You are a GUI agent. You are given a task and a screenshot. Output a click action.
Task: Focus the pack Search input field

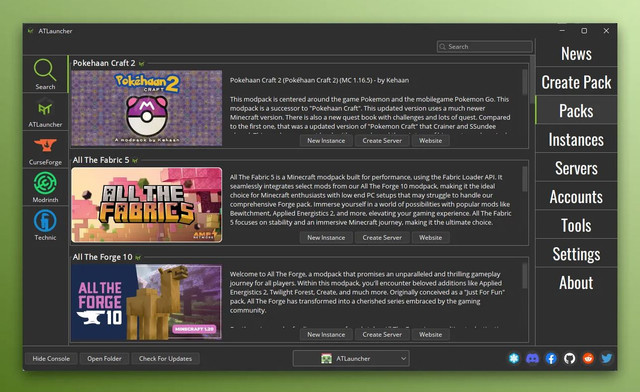(484, 47)
